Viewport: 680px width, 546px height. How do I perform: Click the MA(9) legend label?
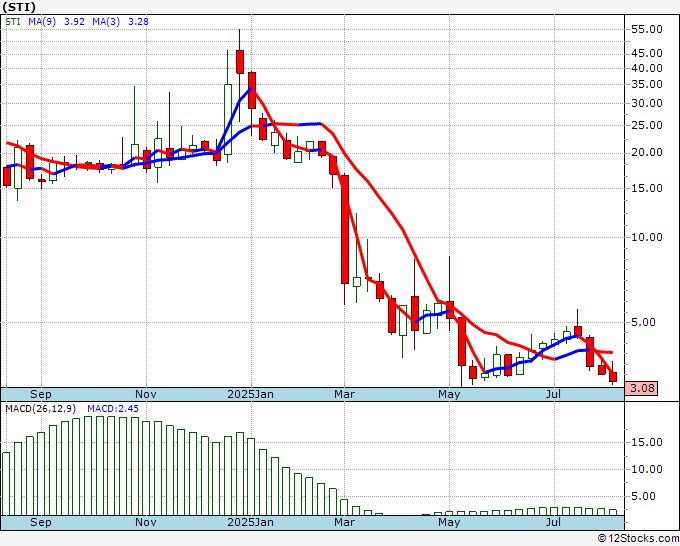(x=42, y=21)
